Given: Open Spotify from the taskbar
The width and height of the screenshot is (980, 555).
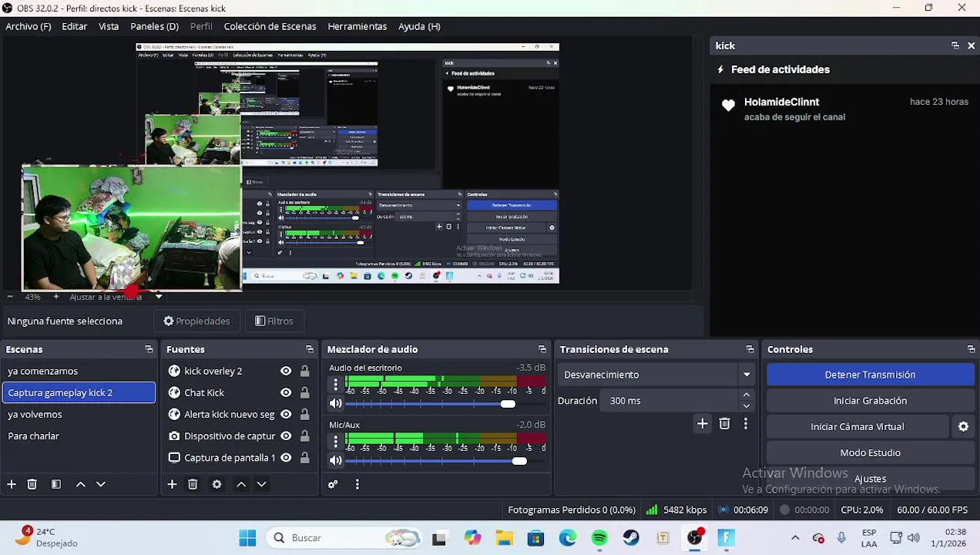Looking at the screenshot, I should click(x=599, y=538).
